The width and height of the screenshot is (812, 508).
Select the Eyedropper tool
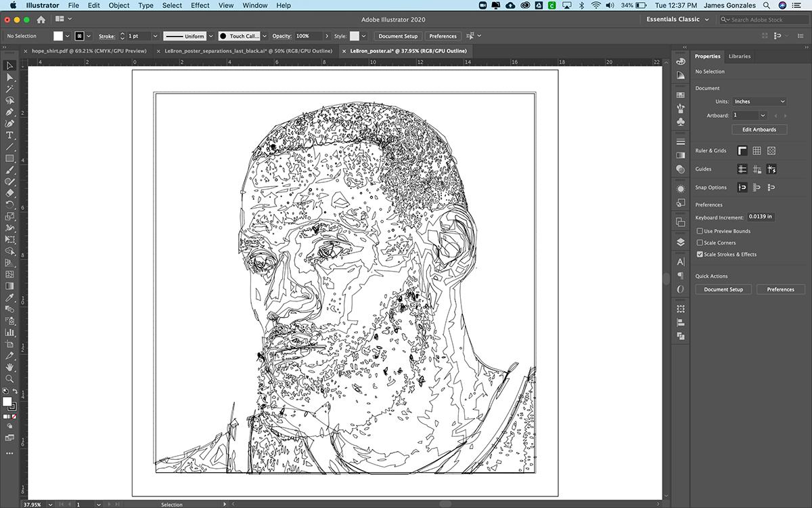[x=9, y=297]
